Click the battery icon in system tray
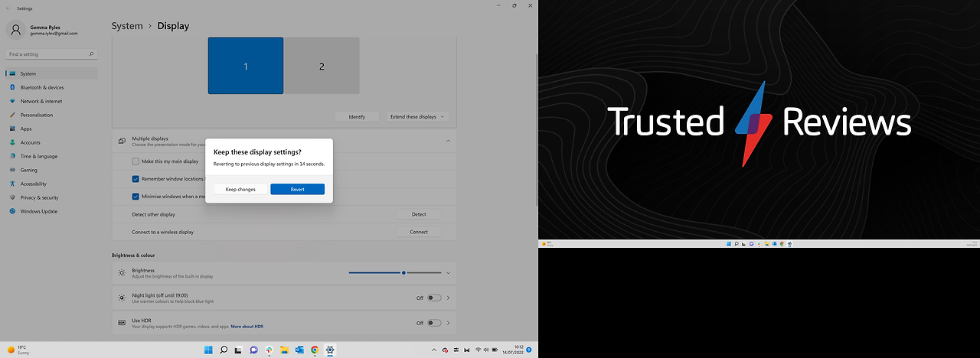This screenshot has width=980, height=358. 496,350
